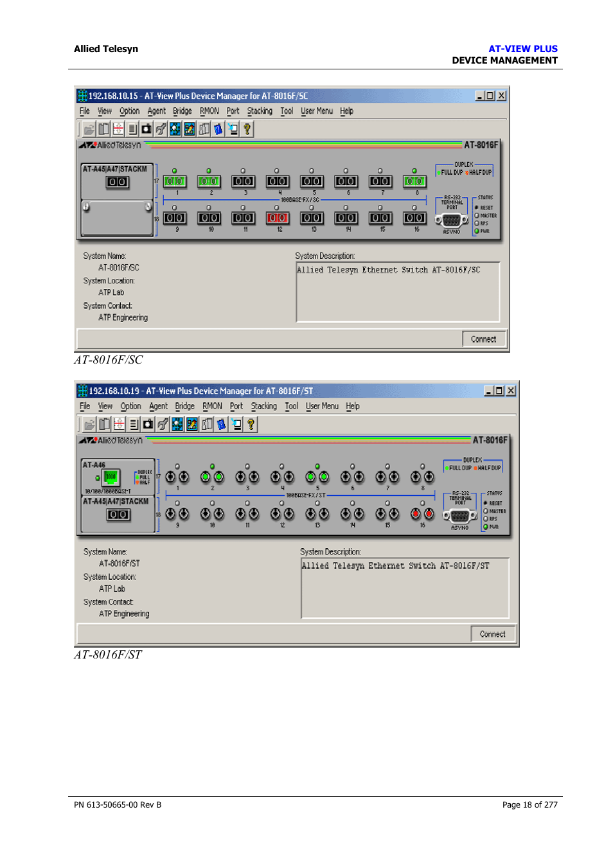Click the AT-A46 gigabit module port in ST window
This screenshot has height=868, width=613.
click(111, 477)
